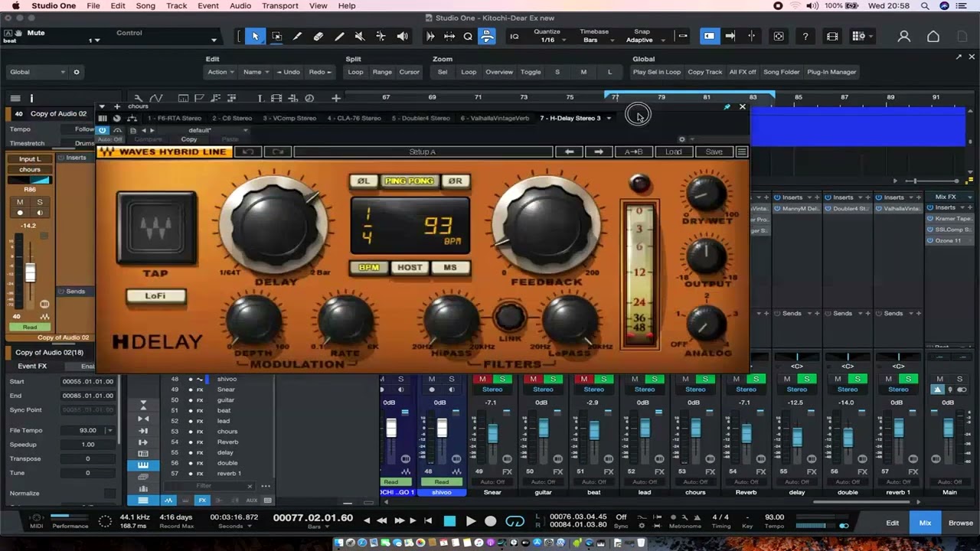Toggle right phase invert ØR
Screen dimensions: 980x551
coord(455,181)
